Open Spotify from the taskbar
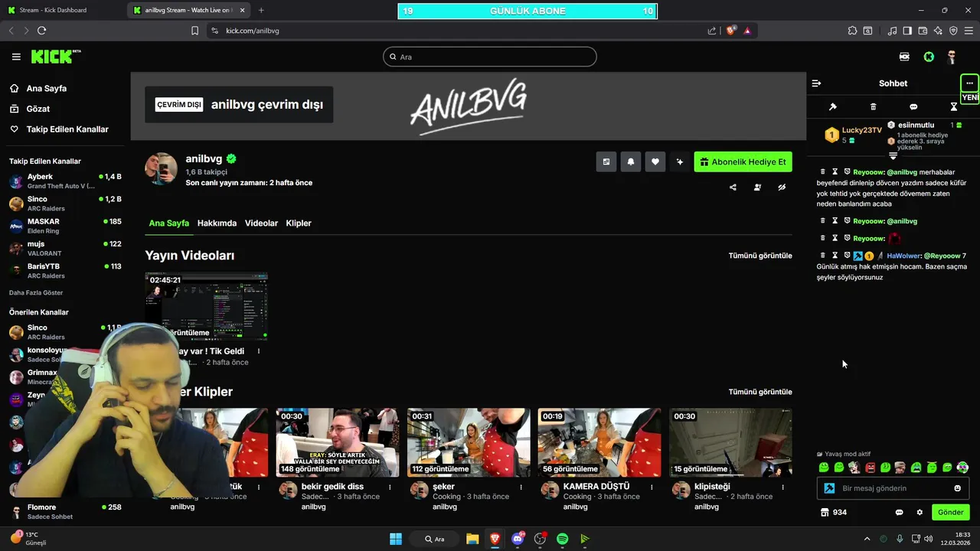Viewport: 980px width, 551px height. (563, 539)
